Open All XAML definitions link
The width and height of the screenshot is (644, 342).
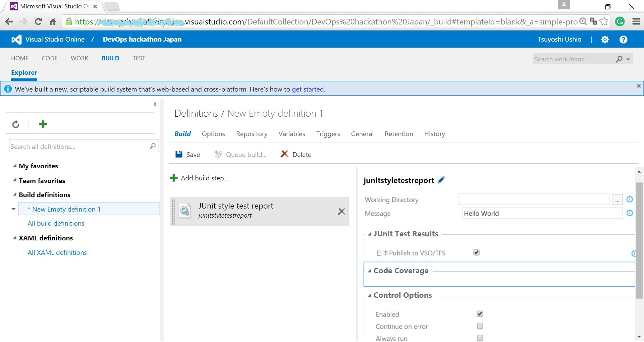click(x=57, y=252)
